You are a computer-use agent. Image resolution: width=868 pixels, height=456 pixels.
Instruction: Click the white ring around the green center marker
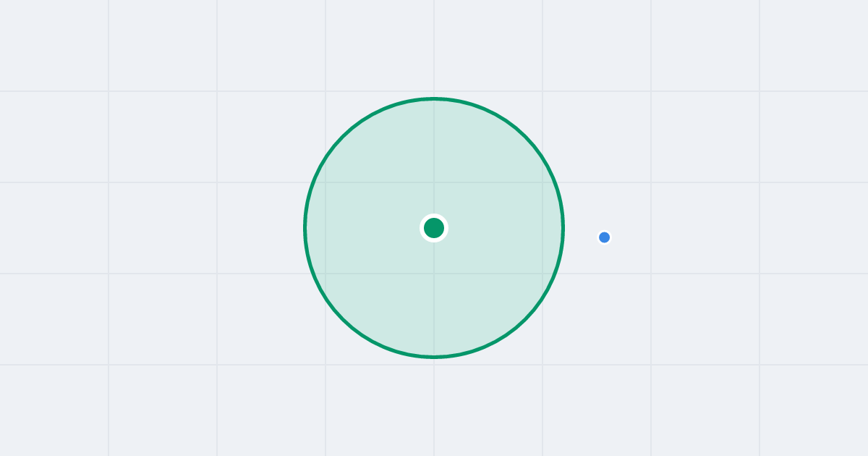point(434,216)
